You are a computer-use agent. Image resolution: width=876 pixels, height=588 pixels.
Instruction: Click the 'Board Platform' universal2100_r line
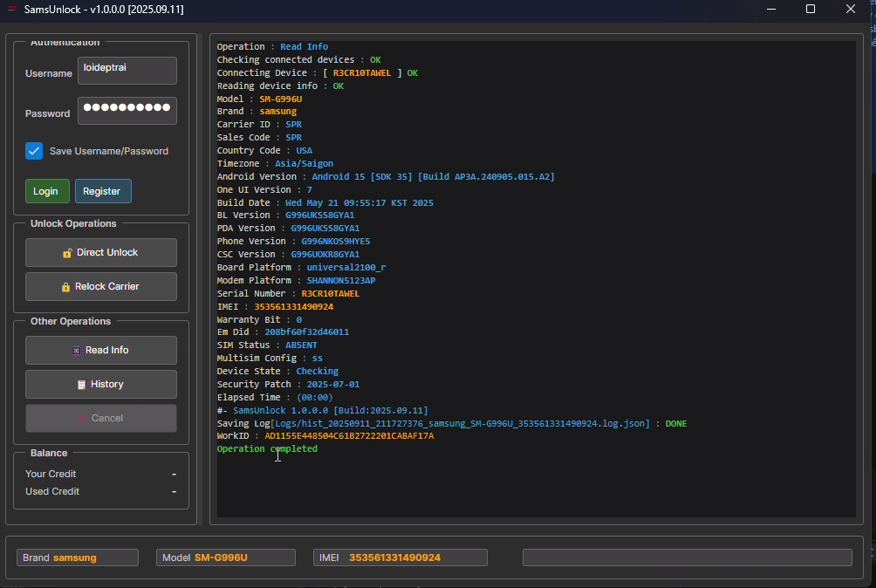(302, 268)
